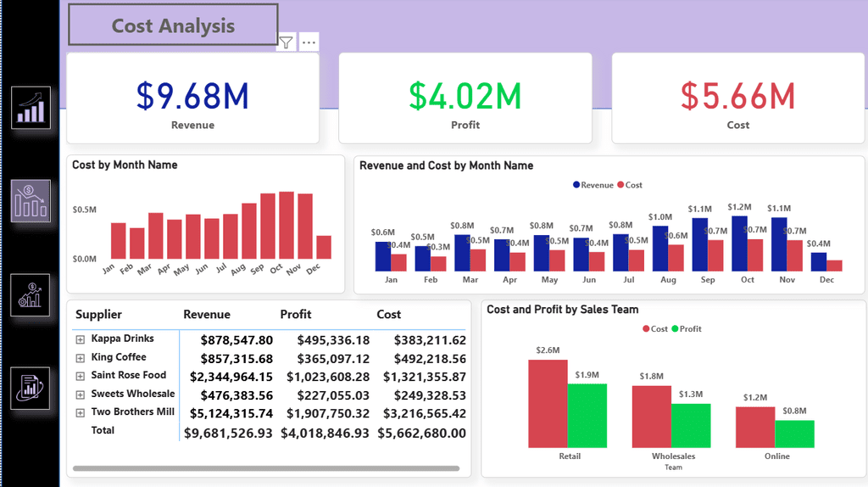
Task: Expand the Saint Rose Food row
Action: pyautogui.click(x=81, y=376)
